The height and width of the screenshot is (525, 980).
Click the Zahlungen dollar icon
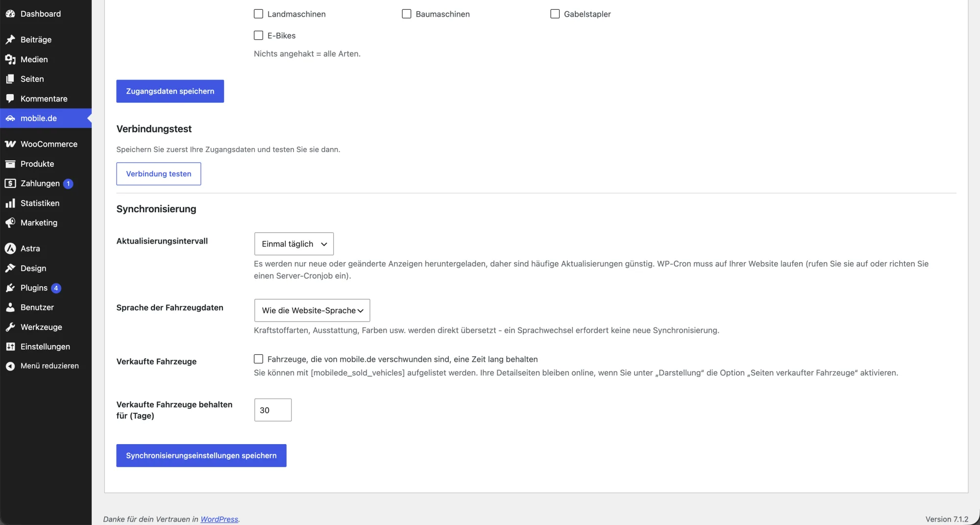[10, 183]
